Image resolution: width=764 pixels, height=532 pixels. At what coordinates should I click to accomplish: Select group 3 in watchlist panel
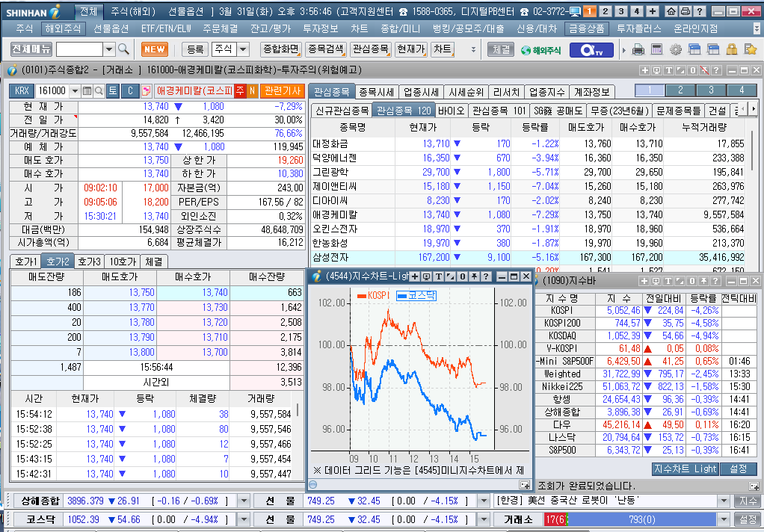(711, 90)
